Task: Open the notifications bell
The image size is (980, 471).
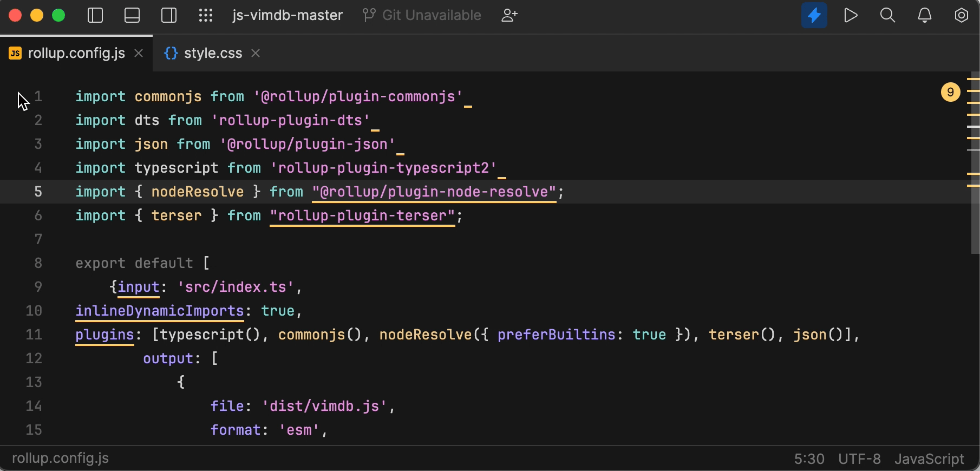Action: [x=924, y=15]
